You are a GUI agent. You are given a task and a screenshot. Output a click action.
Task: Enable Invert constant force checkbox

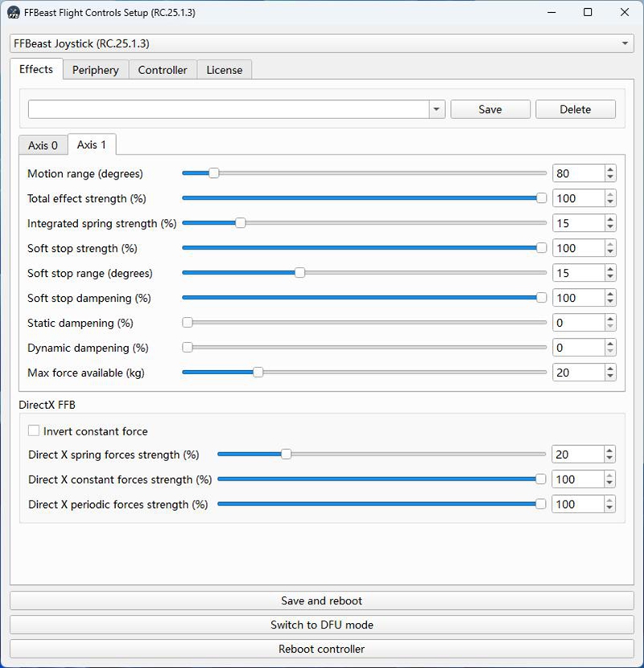[34, 431]
